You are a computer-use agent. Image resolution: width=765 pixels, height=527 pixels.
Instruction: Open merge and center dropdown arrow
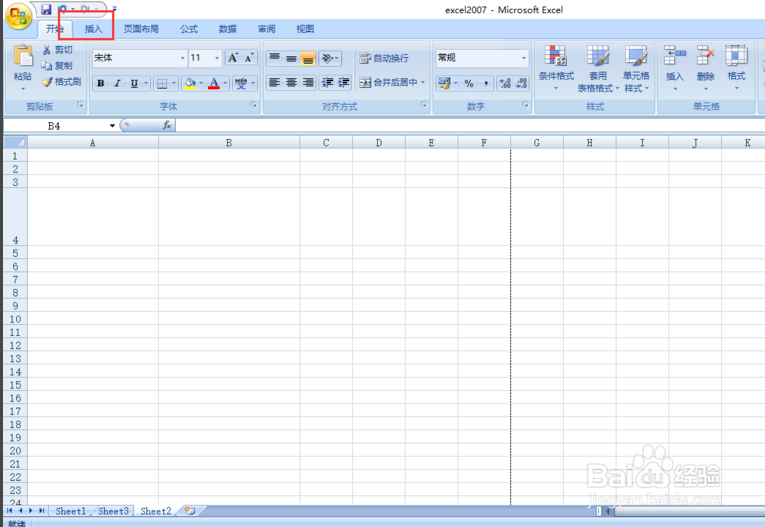pyautogui.click(x=423, y=82)
